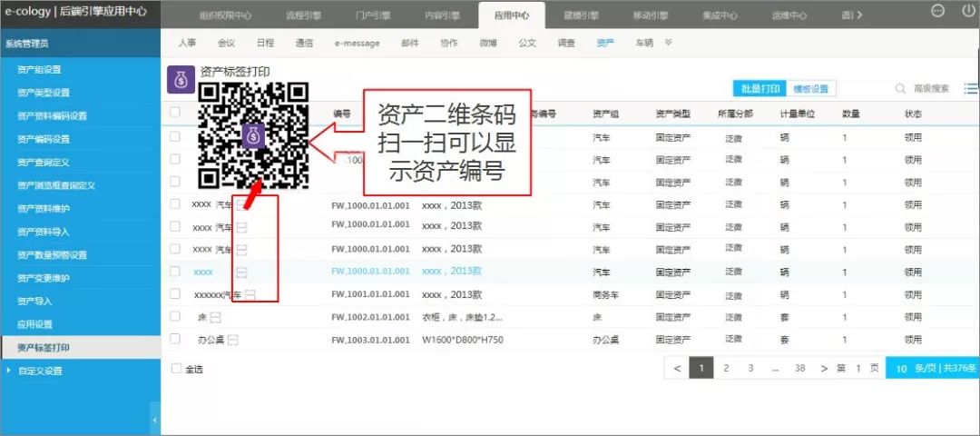Show QR code icon for 办公桌 row
This screenshot has height=436, width=980.
pos(233,341)
